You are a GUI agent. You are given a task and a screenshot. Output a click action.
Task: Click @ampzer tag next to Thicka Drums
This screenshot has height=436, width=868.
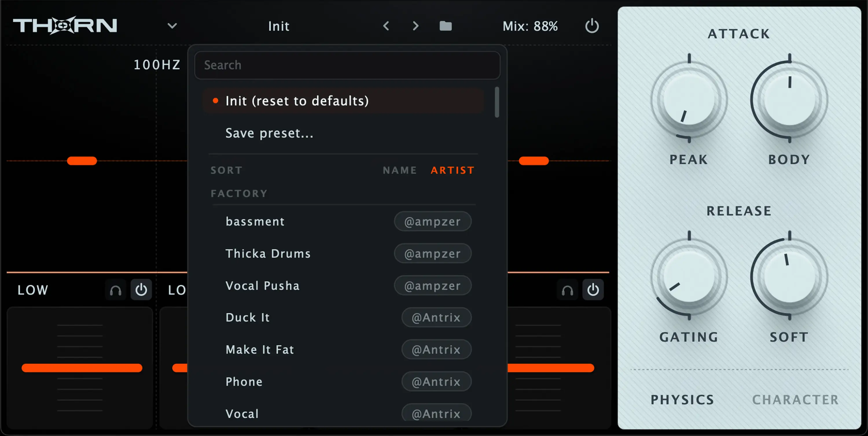(x=433, y=254)
